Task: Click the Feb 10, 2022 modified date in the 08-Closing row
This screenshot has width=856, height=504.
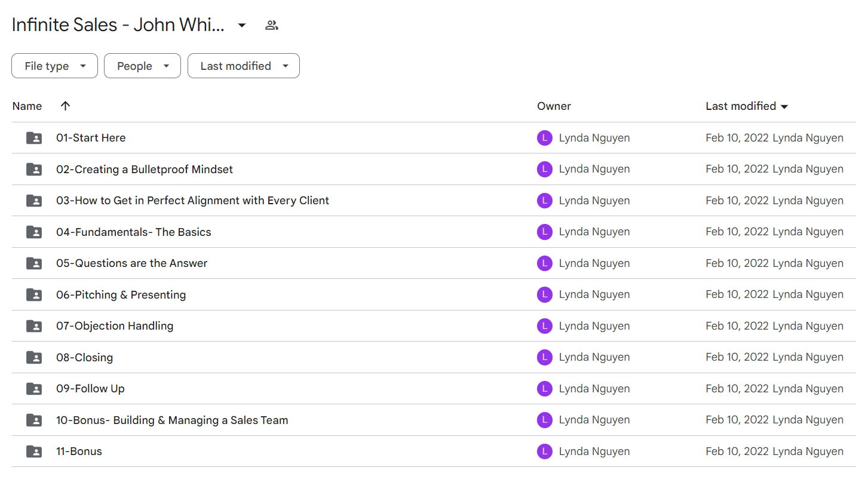Action: tap(737, 357)
